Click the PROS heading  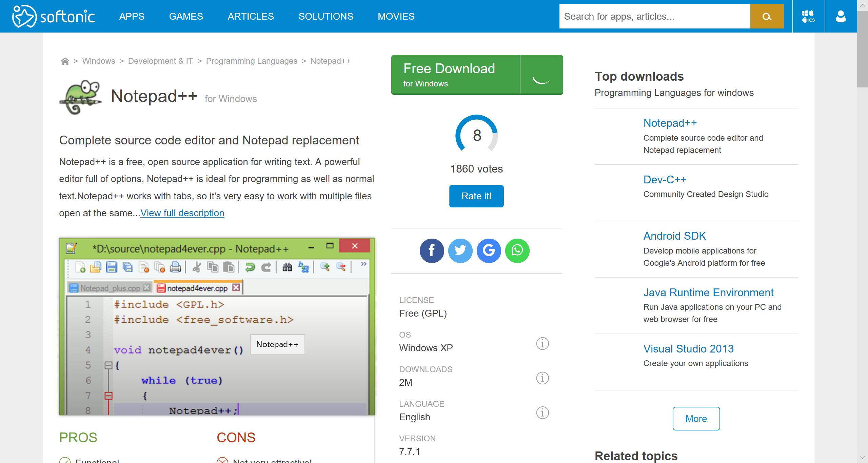(78, 438)
